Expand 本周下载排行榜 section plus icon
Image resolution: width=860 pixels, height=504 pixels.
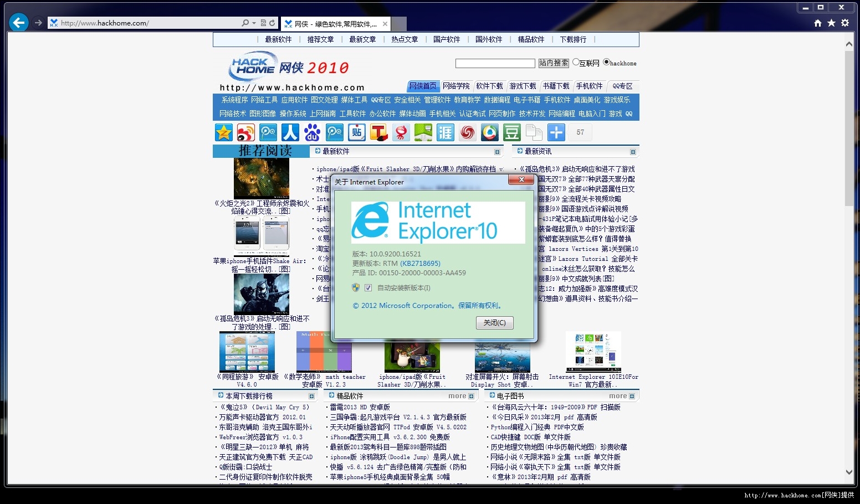tap(311, 397)
